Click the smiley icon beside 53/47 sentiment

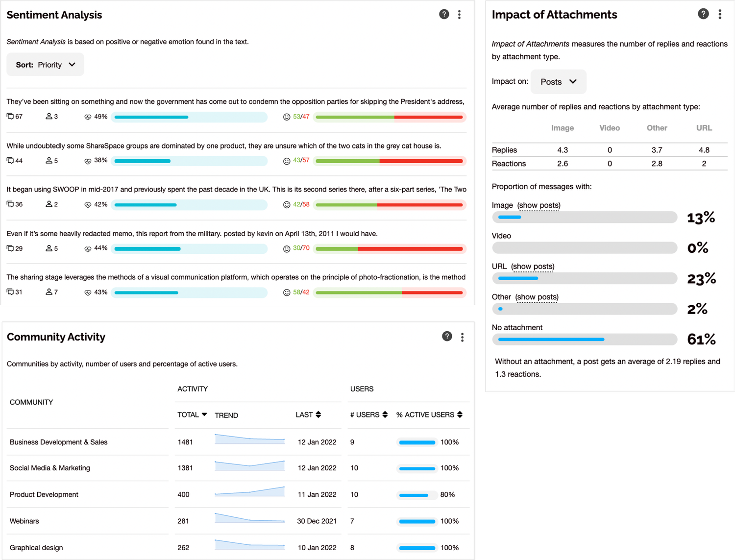(x=287, y=117)
